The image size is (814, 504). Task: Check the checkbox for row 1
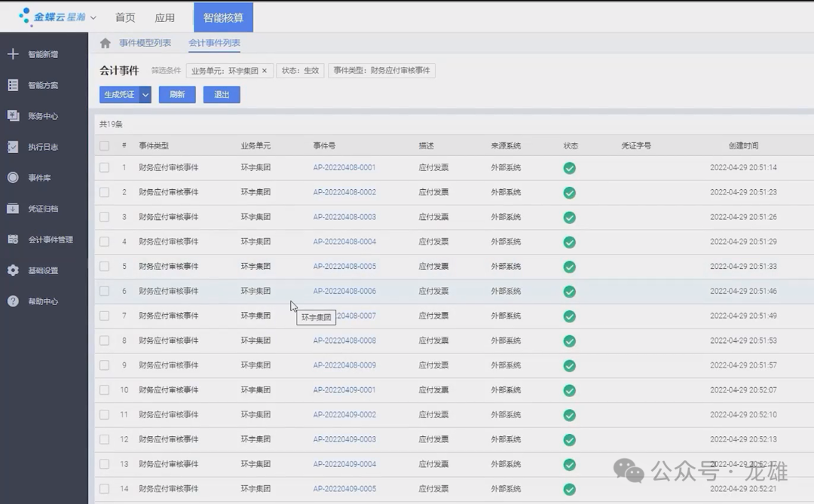104,167
